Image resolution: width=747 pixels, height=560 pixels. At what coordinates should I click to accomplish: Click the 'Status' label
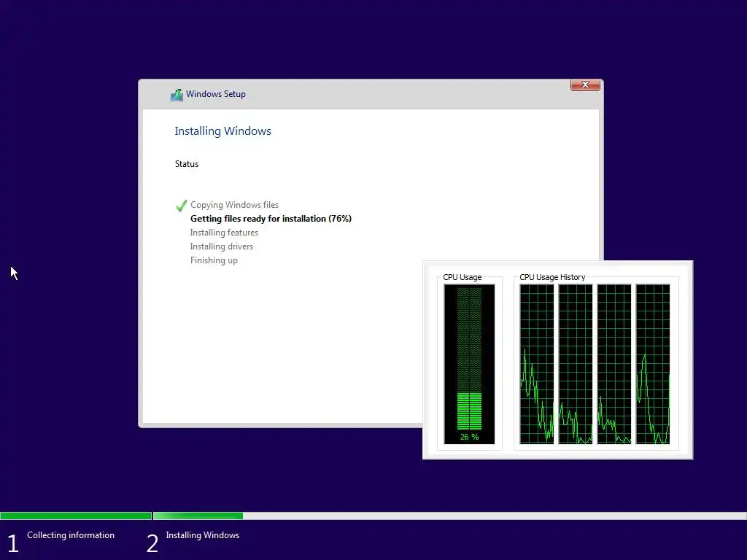pos(187,164)
